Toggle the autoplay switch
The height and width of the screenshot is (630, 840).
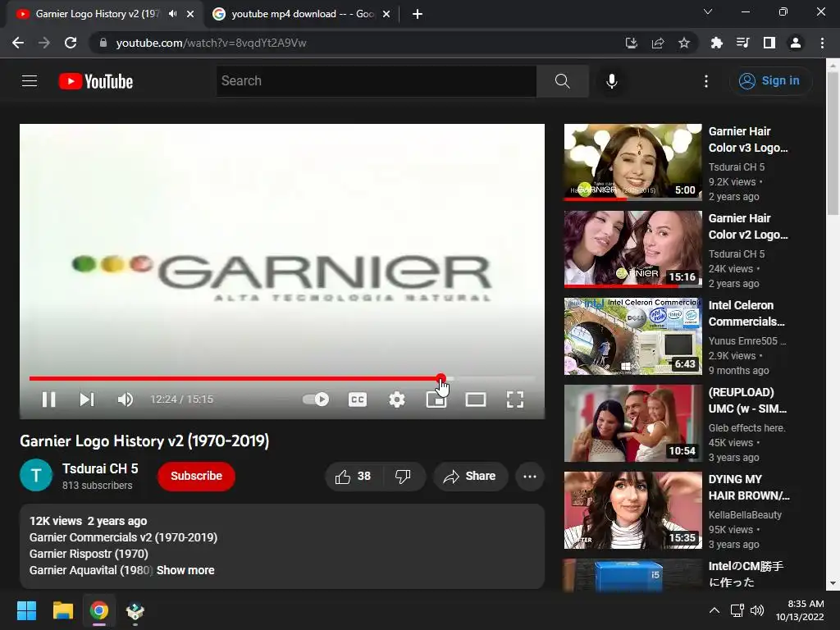[x=316, y=399]
